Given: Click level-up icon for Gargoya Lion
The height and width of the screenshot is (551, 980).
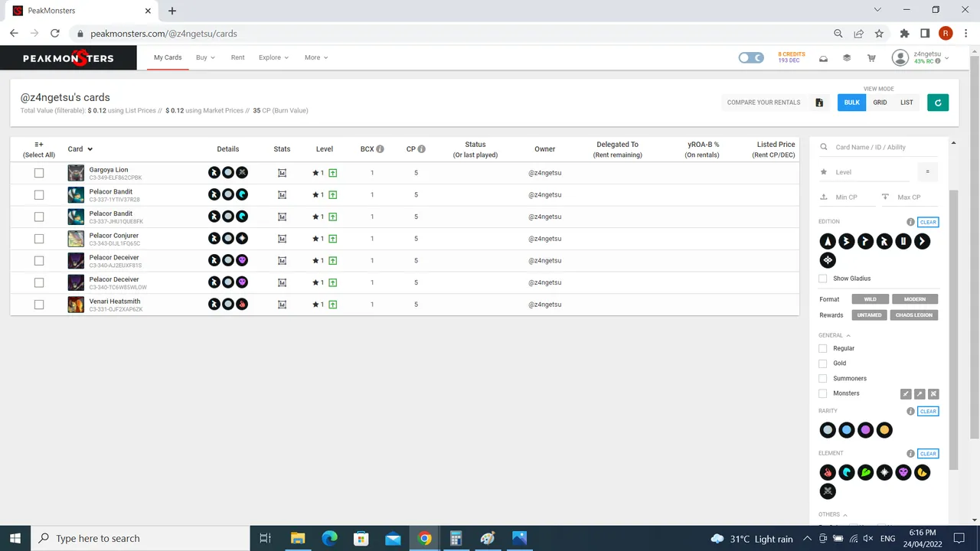Looking at the screenshot, I should [332, 173].
